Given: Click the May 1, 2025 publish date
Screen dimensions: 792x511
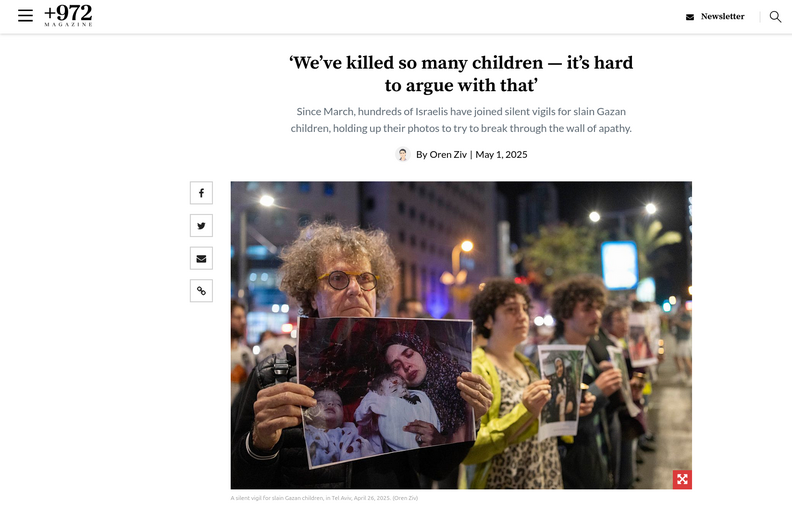Looking at the screenshot, I should [x=501, y=155].
